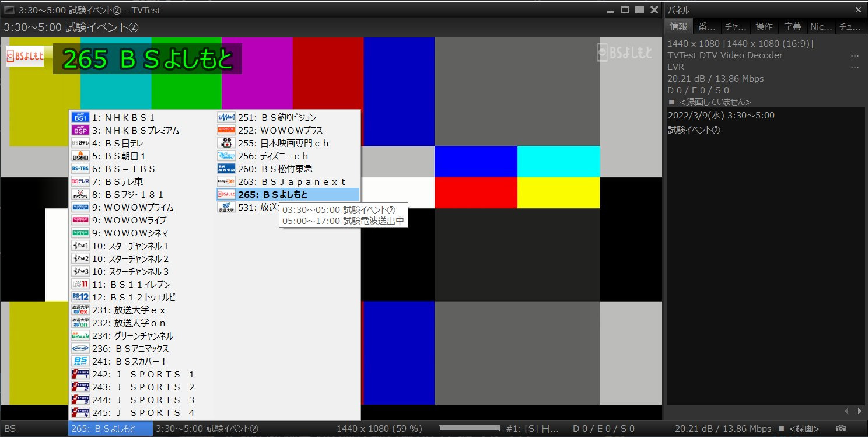Viewport: 868px width, 437px height.
Task: Show previous program with left arrow
Action: tap(847, 411)
